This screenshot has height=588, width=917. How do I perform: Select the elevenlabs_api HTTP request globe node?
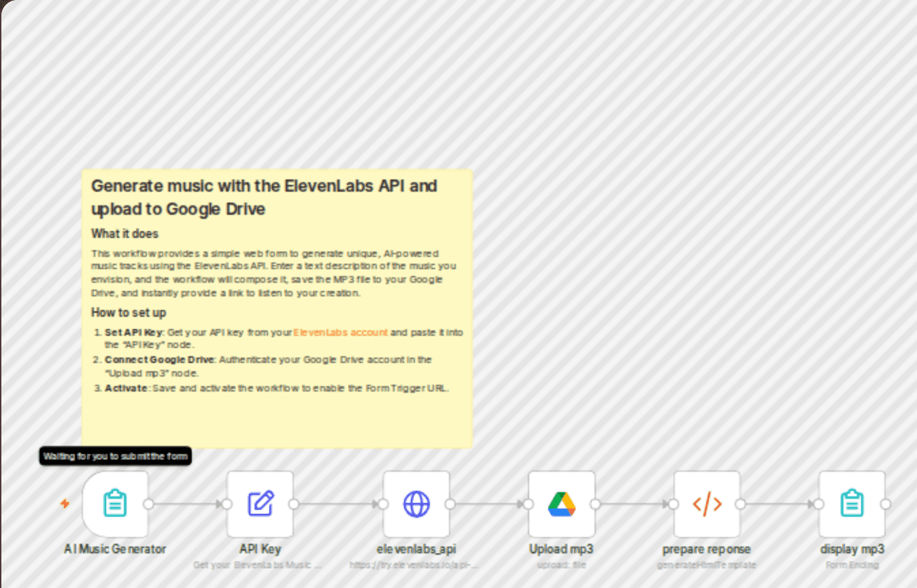pos(416,504)
